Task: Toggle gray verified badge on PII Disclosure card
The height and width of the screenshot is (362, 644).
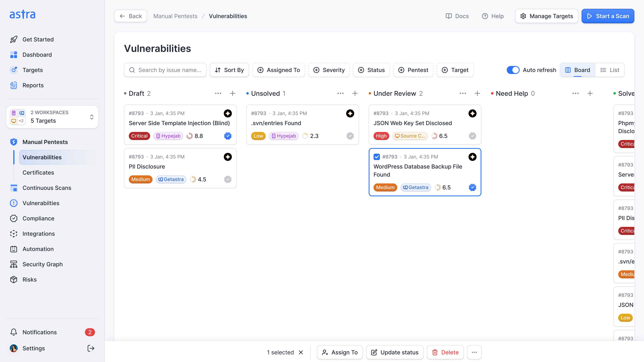Action: 227,179
